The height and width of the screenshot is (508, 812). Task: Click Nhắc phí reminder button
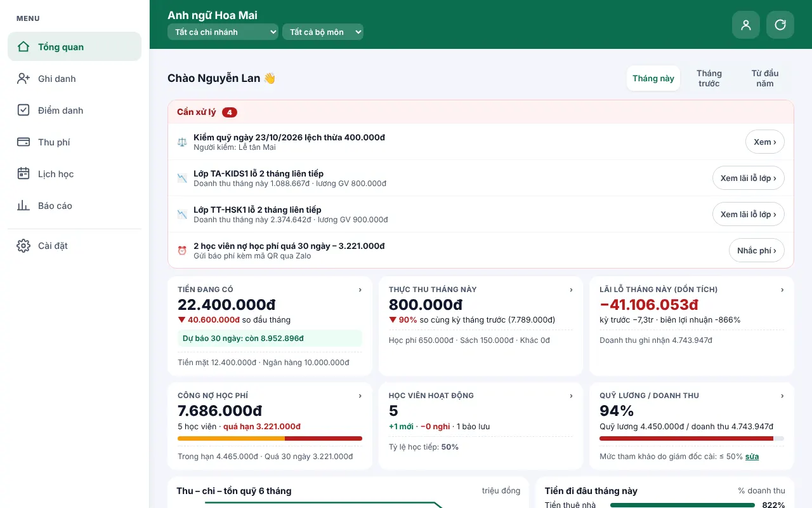(756, 250)
